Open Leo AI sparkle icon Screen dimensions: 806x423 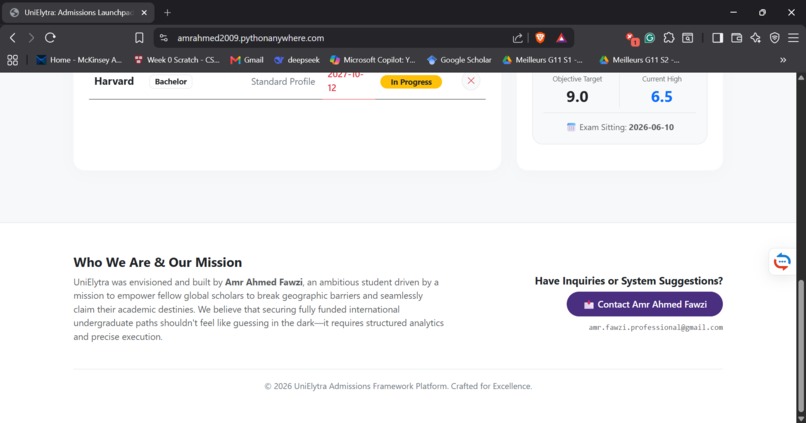coord(756,38)
